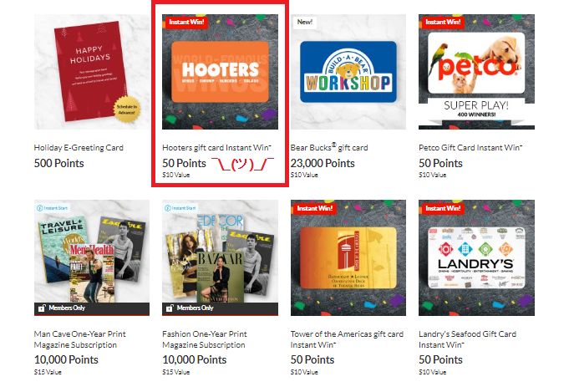Image resolution: width=569 pixels, height=392 pixels.
Task: Click the Members Only lock on Fashion subscription
Action: [x=169, y=308]
